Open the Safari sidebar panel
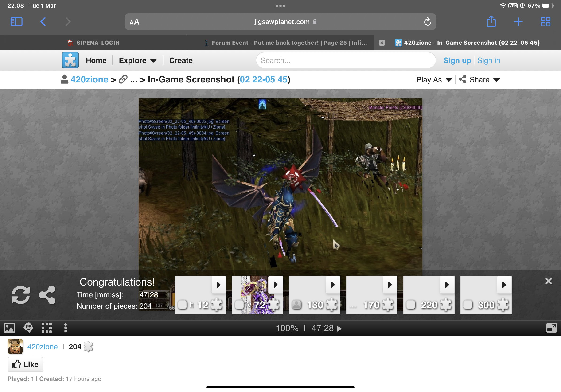This screenshot has height=392, width=561. pyautogui.click(x=16, y=22)
